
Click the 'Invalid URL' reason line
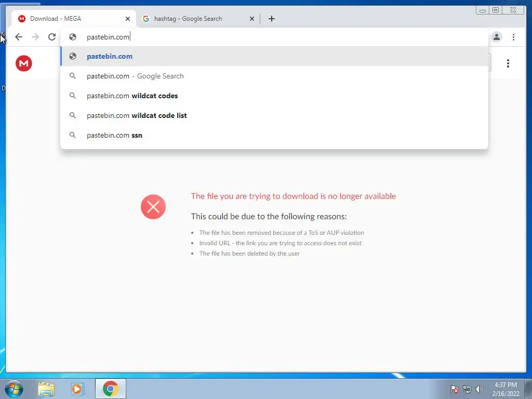pyautogui.click(x=280, y=243)
